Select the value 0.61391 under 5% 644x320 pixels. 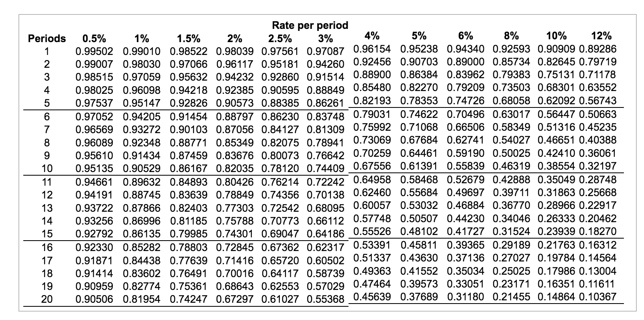click(419, 166)
